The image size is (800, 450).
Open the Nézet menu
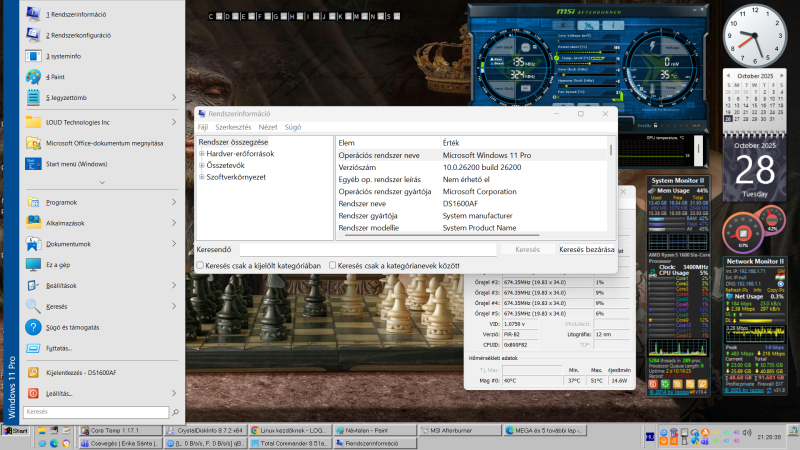[x=268, y=127]
